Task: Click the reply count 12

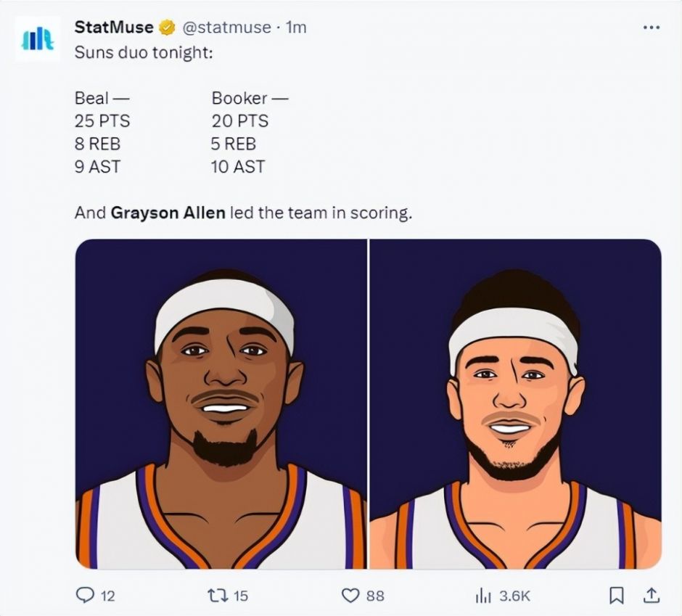Action: coord(107,596)
